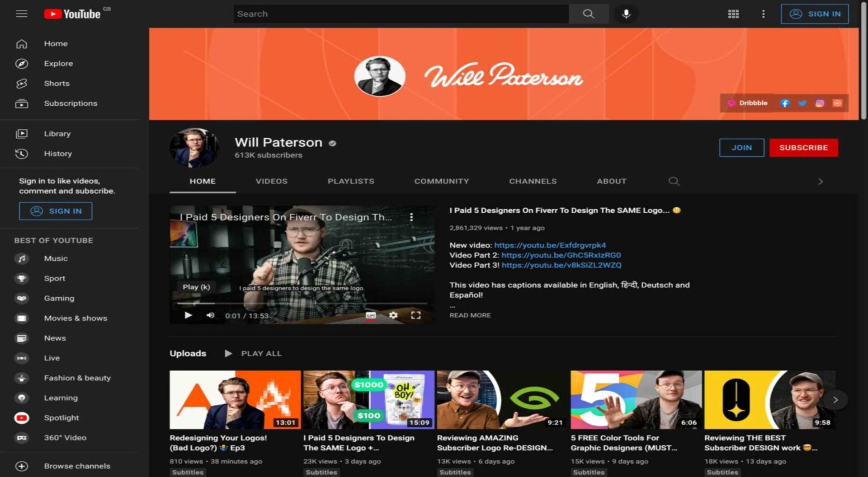Screen dimensions: 868x477
Task: Toggle subtitles in the video player
Action: tap(371, 315)
